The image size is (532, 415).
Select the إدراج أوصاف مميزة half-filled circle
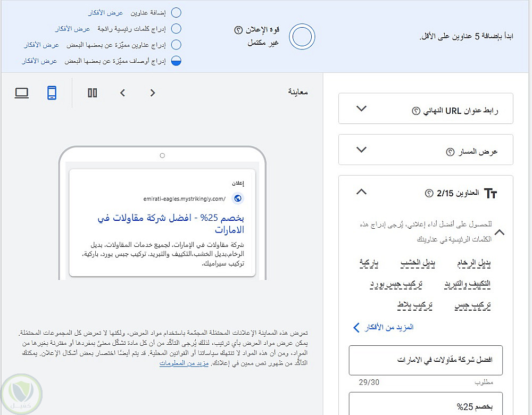tap(176, 61)
